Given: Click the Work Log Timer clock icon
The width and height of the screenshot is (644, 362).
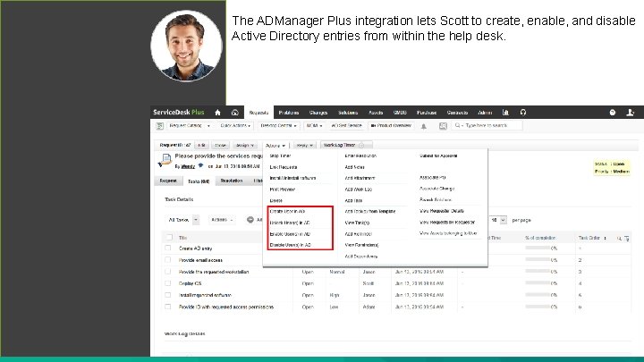Looking at the screenshot, I should [361, 146].
